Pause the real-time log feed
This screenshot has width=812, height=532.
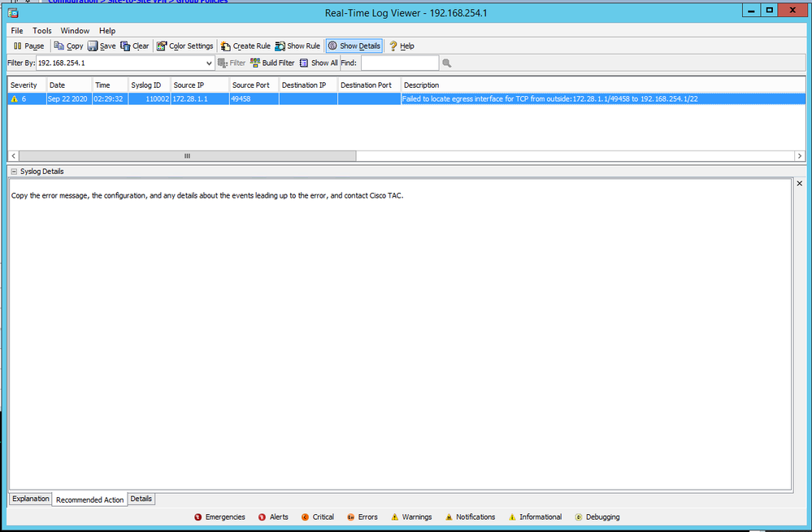[x=29, y=46]
